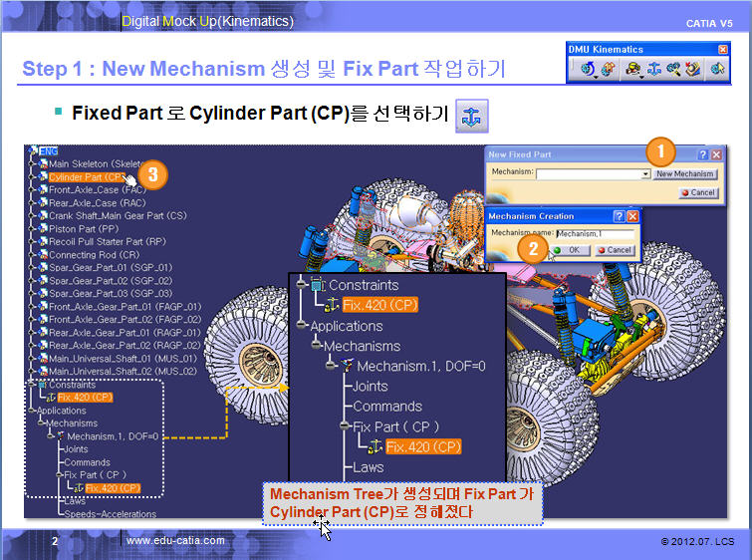Click the help icon in New Fixed Part dialog
The width and height of the screenshot is (752, 560).
702,155
